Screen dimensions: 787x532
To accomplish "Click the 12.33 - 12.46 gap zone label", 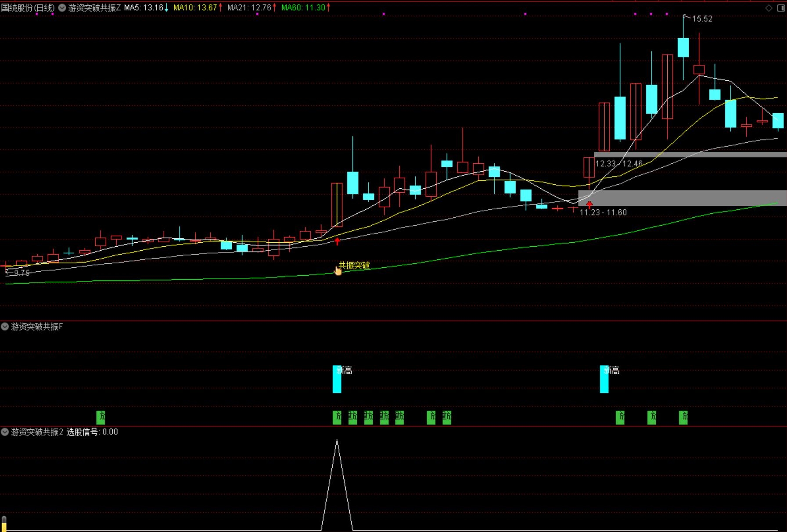I will click(619, 164).
